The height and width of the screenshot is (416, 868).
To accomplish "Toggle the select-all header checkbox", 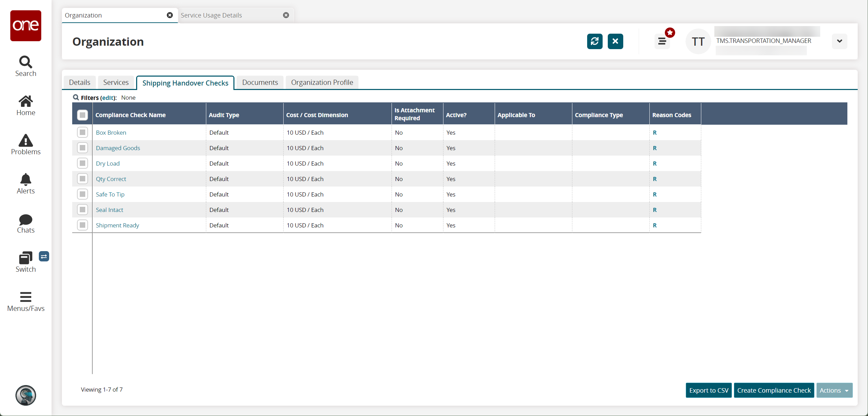I will click(83, 115).
